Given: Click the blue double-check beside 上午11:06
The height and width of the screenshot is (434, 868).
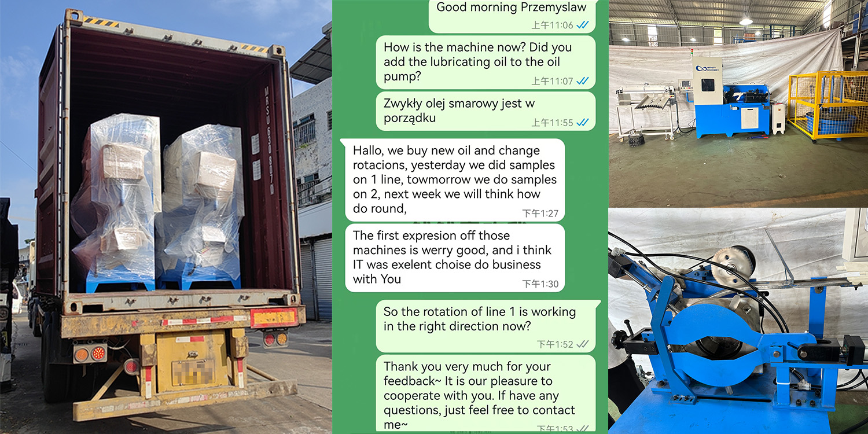Looking at the screenshot, I should [583, 25].
